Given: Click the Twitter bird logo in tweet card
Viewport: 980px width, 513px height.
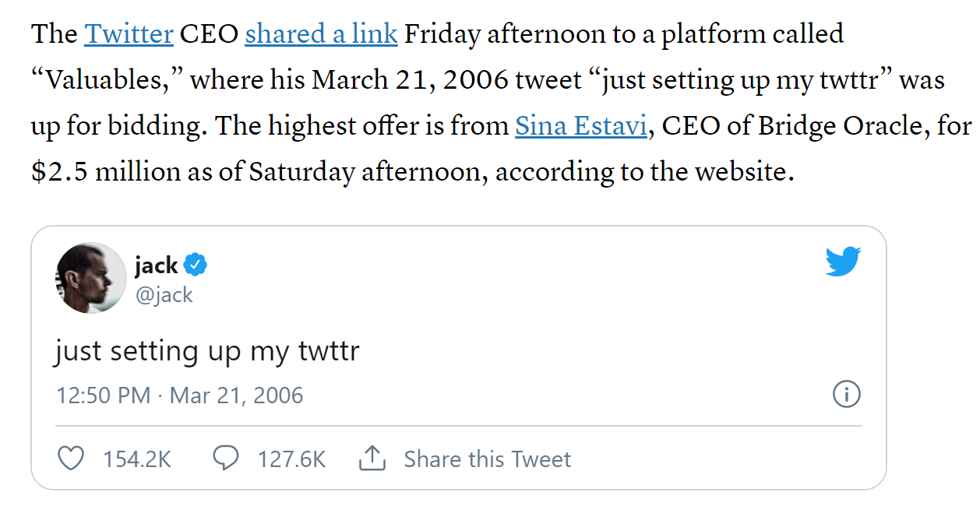Looking at the screenshot, I should coord(843,262).
